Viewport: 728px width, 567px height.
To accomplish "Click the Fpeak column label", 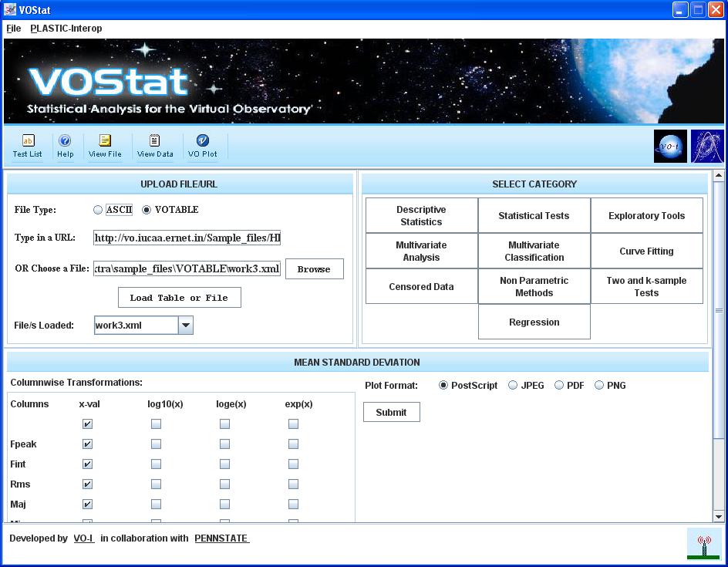I will (x=23, y=444).
